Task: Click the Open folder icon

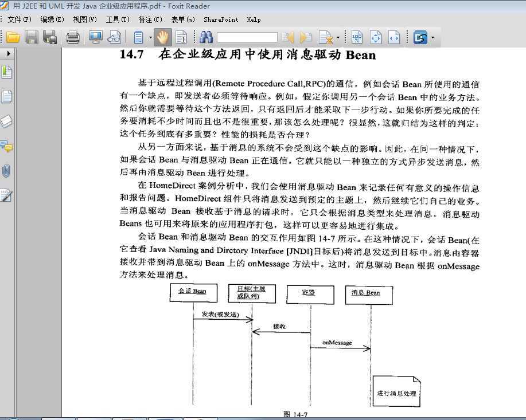Action: pyautogui.click(x=13, y=37)
